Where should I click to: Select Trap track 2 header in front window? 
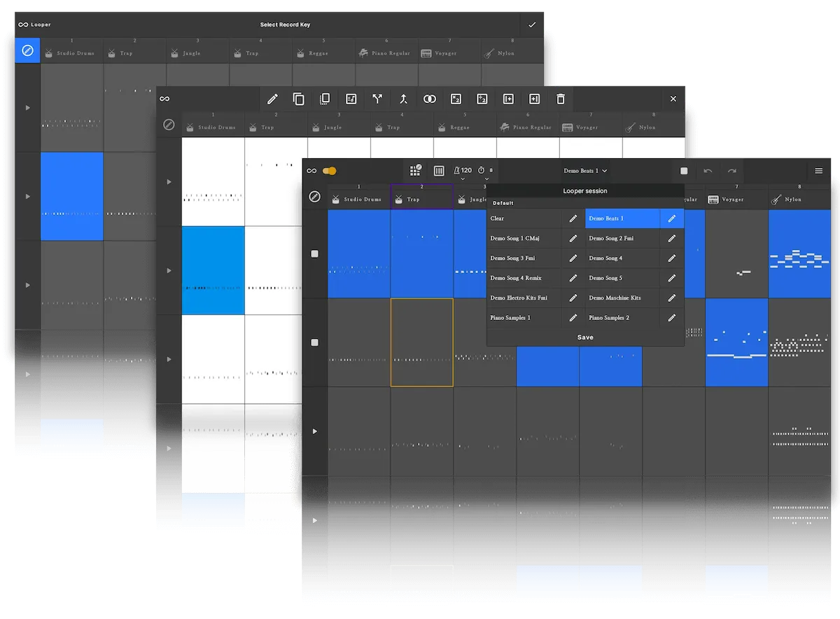pyautogui.click(x=422, y=197)
